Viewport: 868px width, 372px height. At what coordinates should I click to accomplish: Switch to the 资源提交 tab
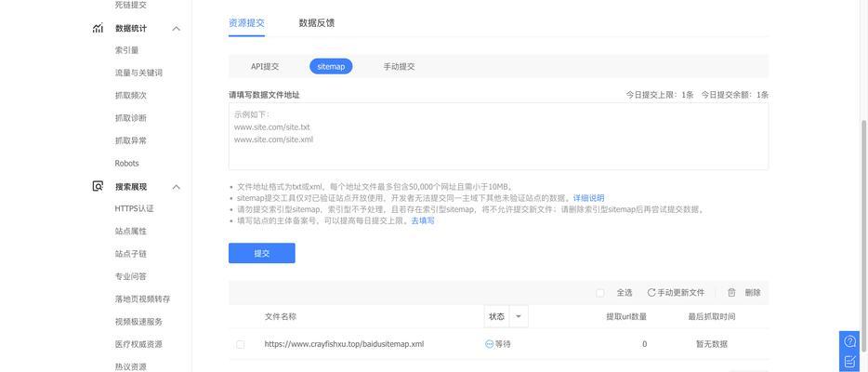246,22
